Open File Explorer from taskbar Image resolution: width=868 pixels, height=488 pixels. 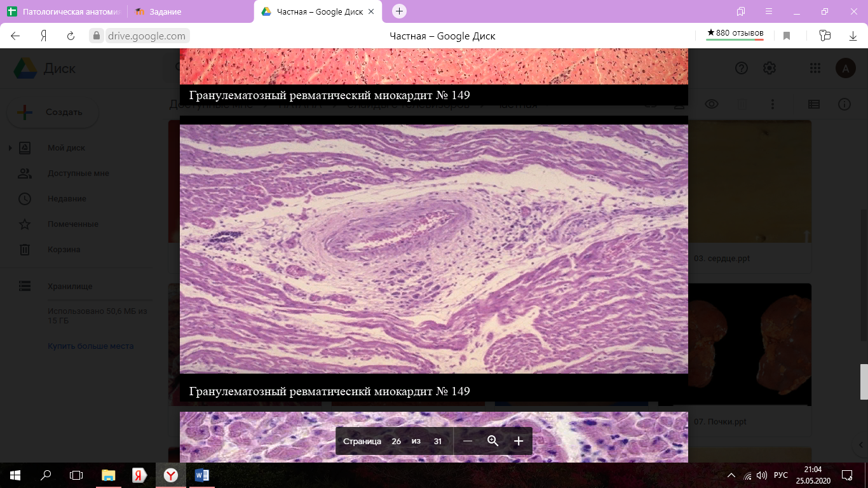(109, 475)
